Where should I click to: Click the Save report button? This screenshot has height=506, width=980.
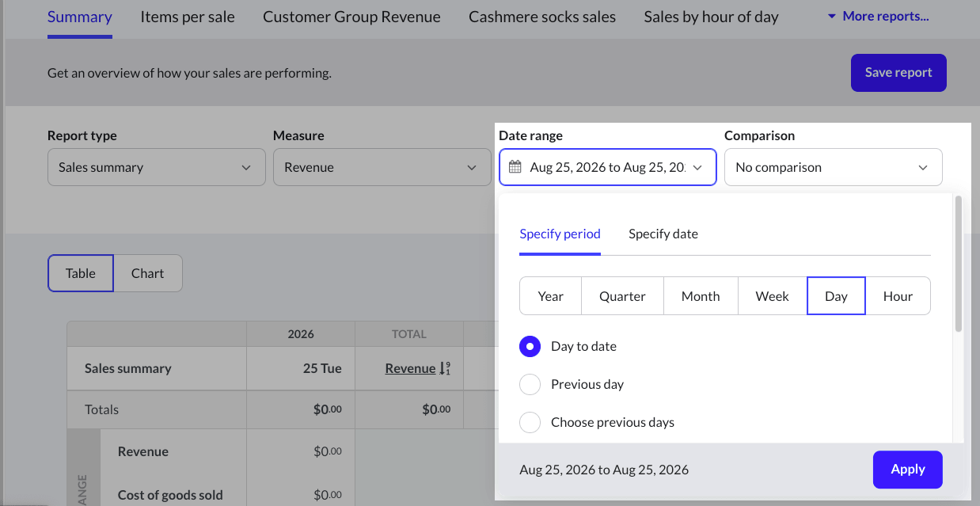[x=898, y=73]
